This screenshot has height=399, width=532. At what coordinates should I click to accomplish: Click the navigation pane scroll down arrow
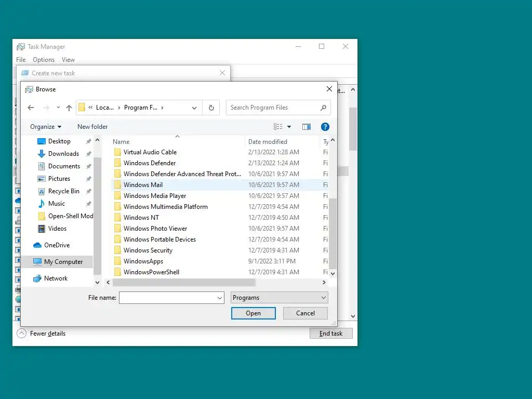[x=97, y=282]
